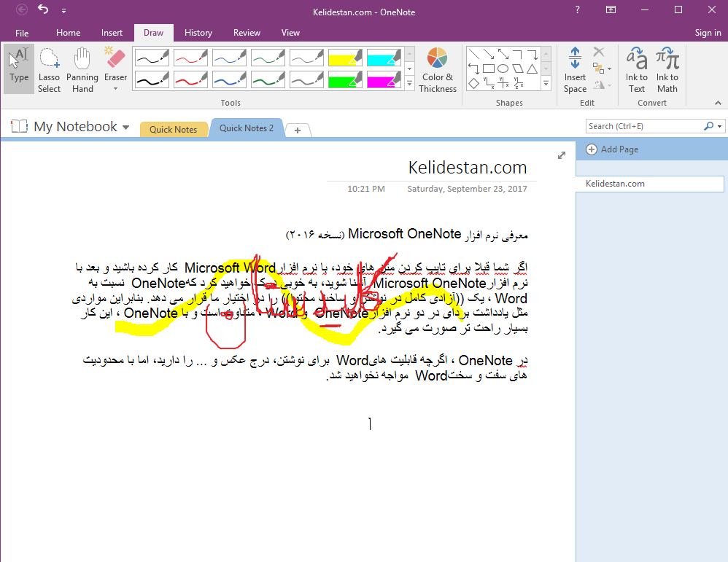Select the straight line shape
Image resolution: width=728 pixels, height=562 pixels.
(473, 54)
